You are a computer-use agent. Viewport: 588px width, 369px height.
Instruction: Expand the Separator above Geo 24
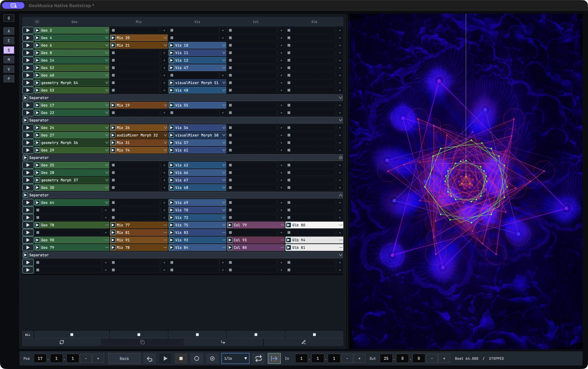coord(341,120)
